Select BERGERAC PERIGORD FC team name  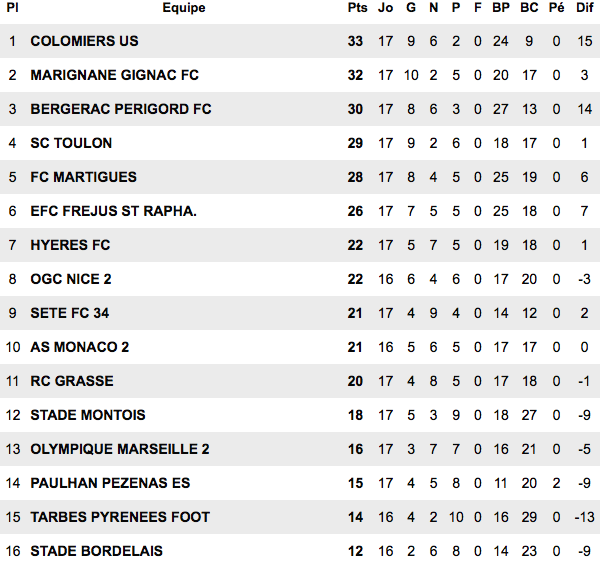tap(121, 109)
